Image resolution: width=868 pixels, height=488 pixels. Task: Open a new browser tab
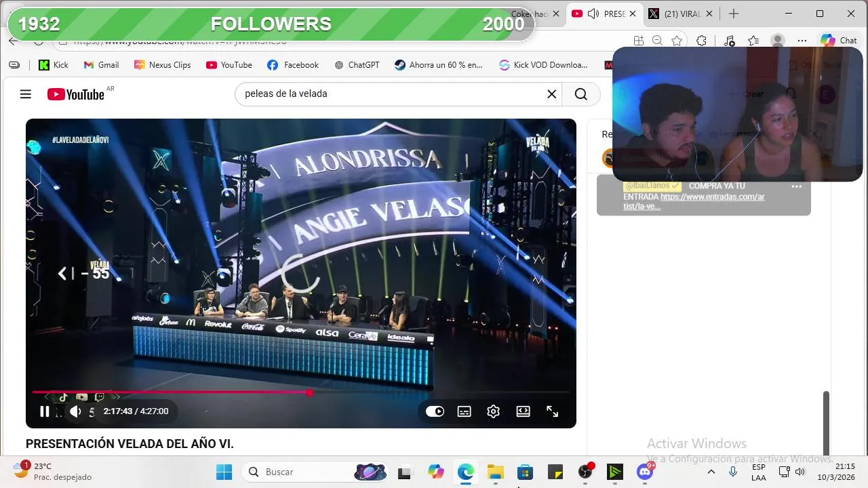point(734,14)
